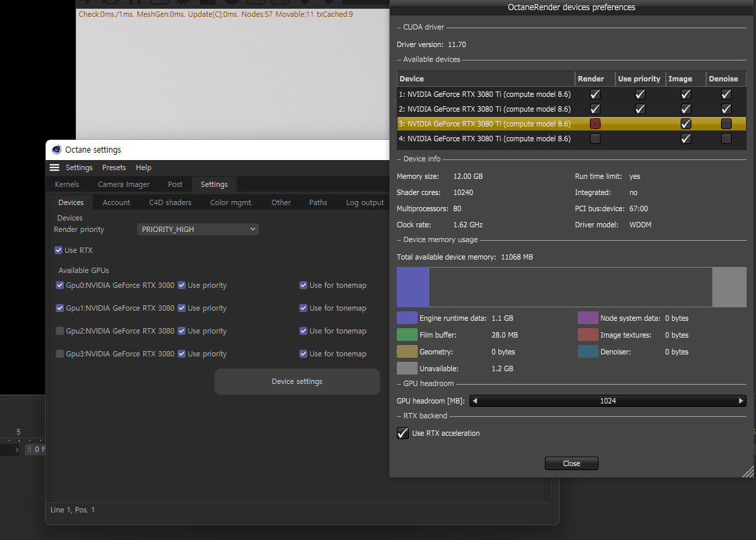Image resolution: width=756 pixels, height=540 pixels.
Task: Toggle Use priority for Gpu0
Action: pos(182,285)
